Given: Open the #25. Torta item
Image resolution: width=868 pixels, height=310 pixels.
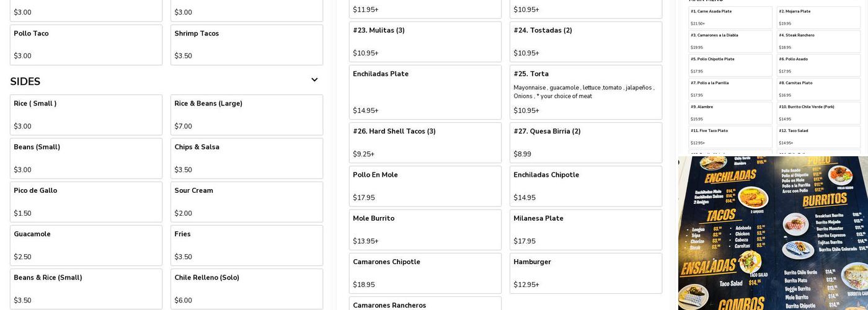Looking at the screenshot, I should [x=585, y=92].
